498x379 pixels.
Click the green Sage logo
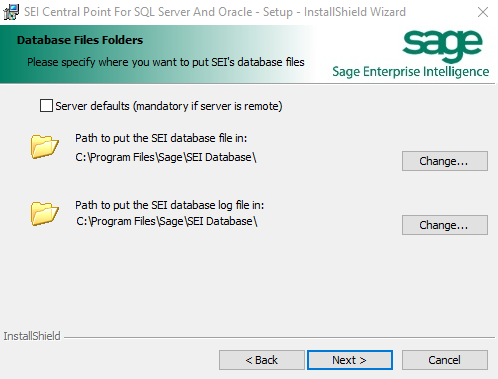(x=442, y=46)
